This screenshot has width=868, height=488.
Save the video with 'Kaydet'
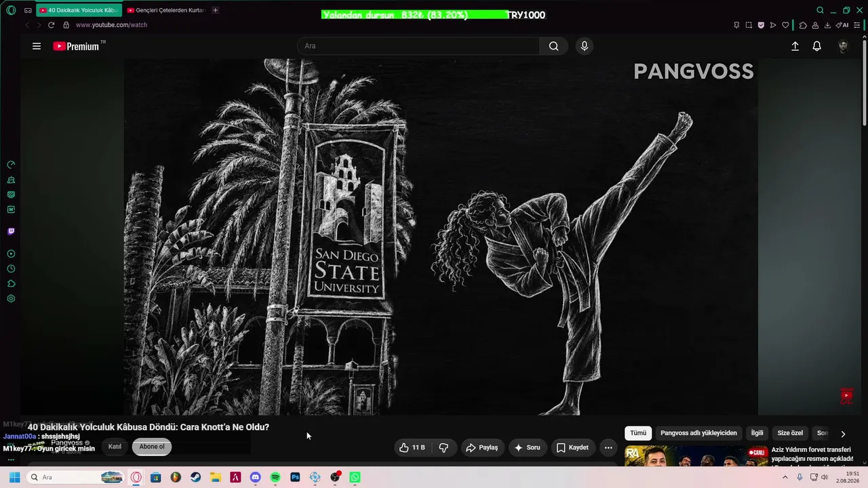pos(572,447)
